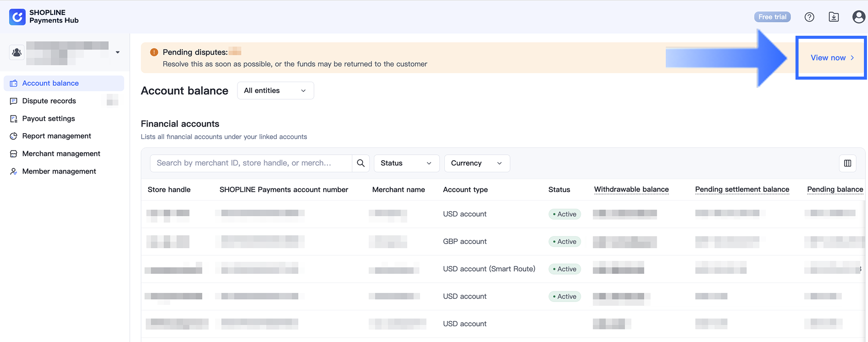Screen dimensions: 868x342
Task: Click the Merchant management store icon
Action: point(14,154)
